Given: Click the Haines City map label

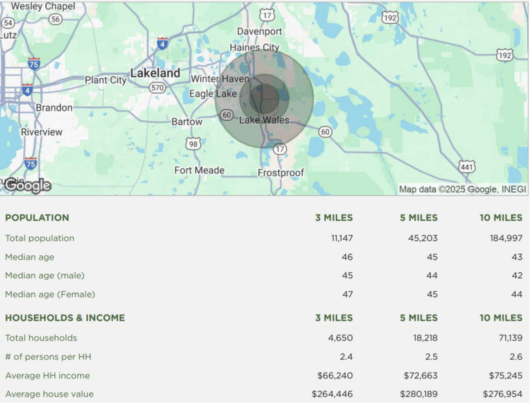Looking at the screenshot, I should pyautogui.click(x=254, y=48).
